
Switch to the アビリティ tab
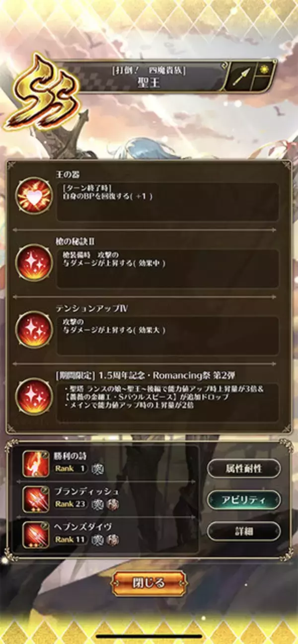pos(244,500)
